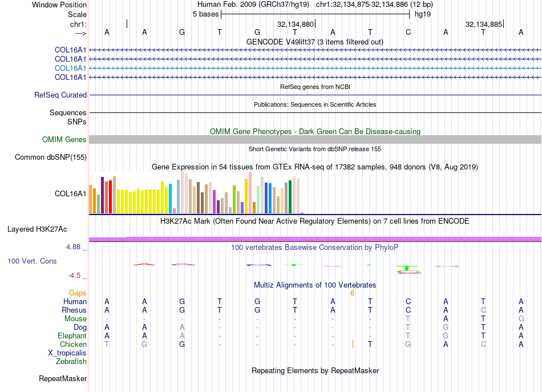542x392 pixels.
Task: Click the Chicken alignment row label
Action: [x=73, y=344]
